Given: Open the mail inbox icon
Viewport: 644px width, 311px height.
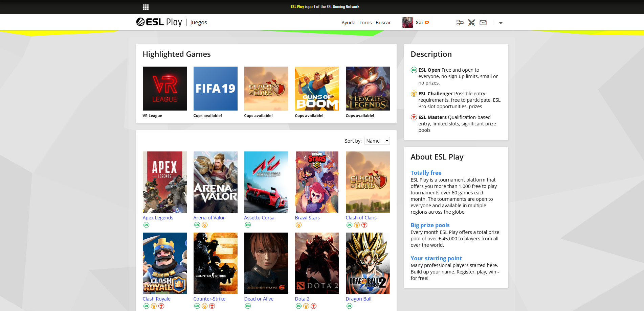Looking at the screenshot, I should (x=483, y=23).
